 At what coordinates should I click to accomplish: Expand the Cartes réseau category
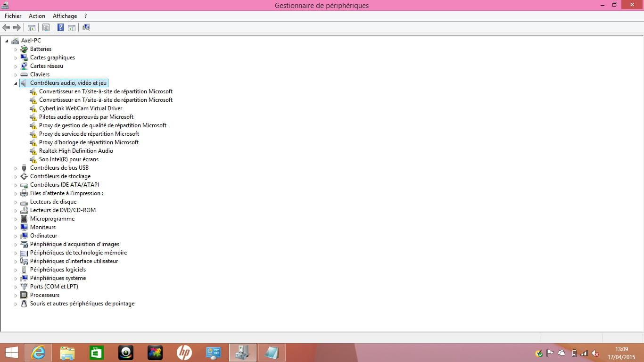coord(16,66)
